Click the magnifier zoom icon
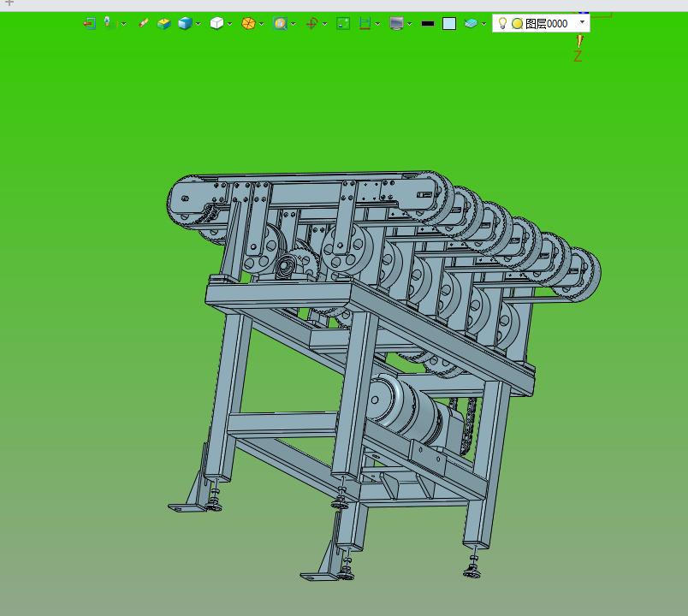This screenshot has width=688, height=616. point(280,23)
